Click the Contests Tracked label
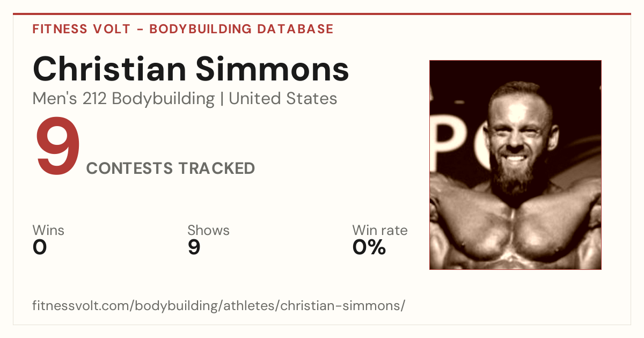The width and height of the screenshot is (644, 338). click(171, 168)
